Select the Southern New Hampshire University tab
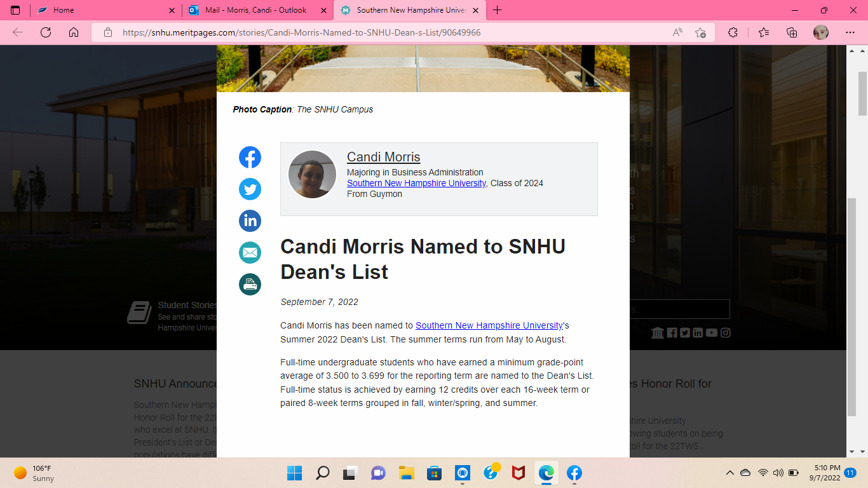Image resolution: width=868 pixels, height=488 pixels. (409, 10)
